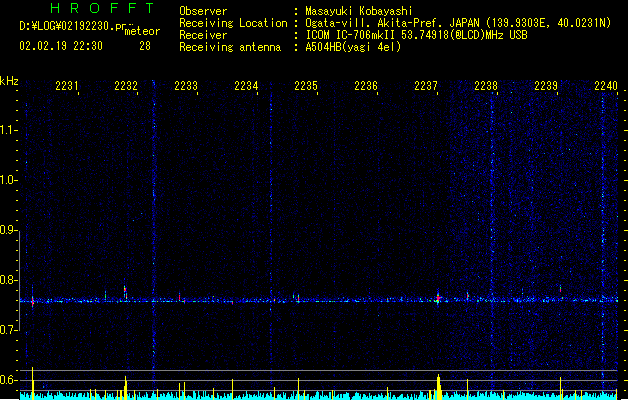
Task: Click the Receiving Location label
Action: 233,23
